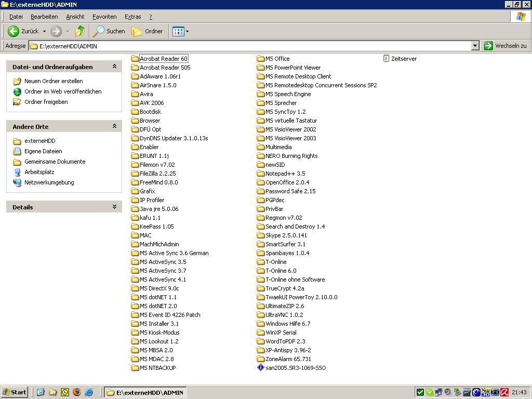Click the 'DynDNS Updater 3.1.0.13s' name

pyautogui.click(x=174, y=138)
